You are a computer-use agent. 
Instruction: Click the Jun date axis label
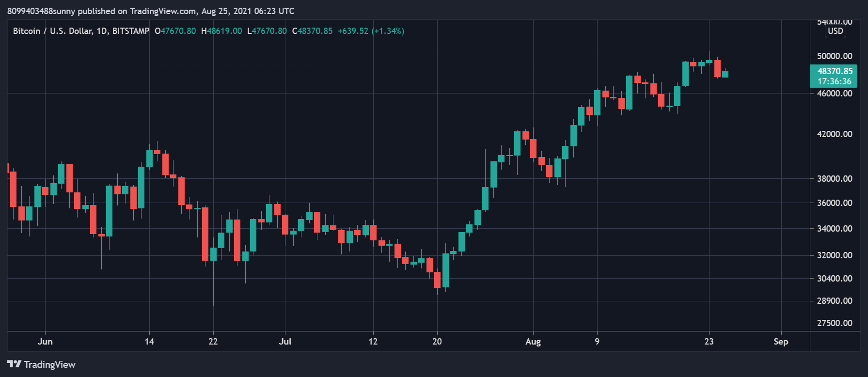[x=45, y=342]
